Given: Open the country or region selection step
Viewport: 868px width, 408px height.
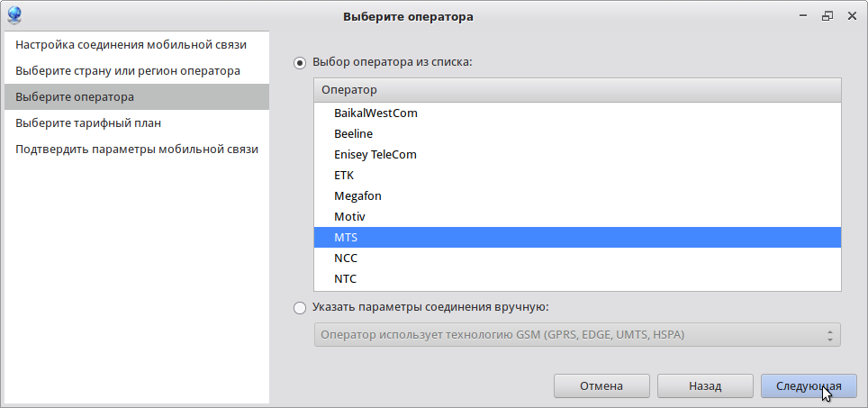Looking at the screenshot, I should coord(127,70).
